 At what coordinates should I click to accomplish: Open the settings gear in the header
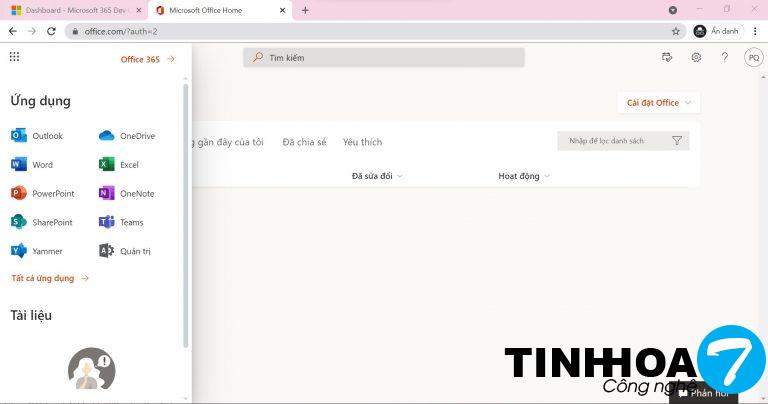[x=696, y=58]
